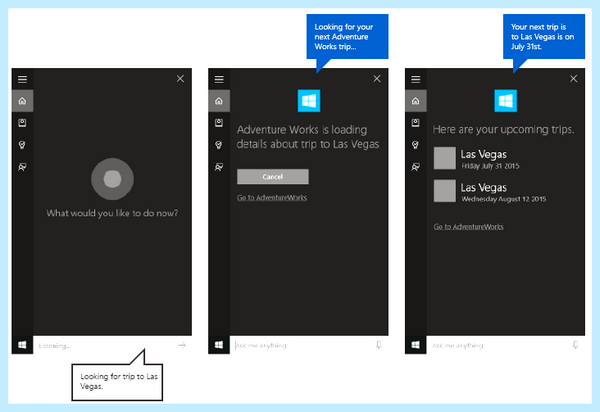Viewport: 600px width, 412px height.
Task: Open hamburger menu in middle Cortana panel
Action: coord(219,79)
